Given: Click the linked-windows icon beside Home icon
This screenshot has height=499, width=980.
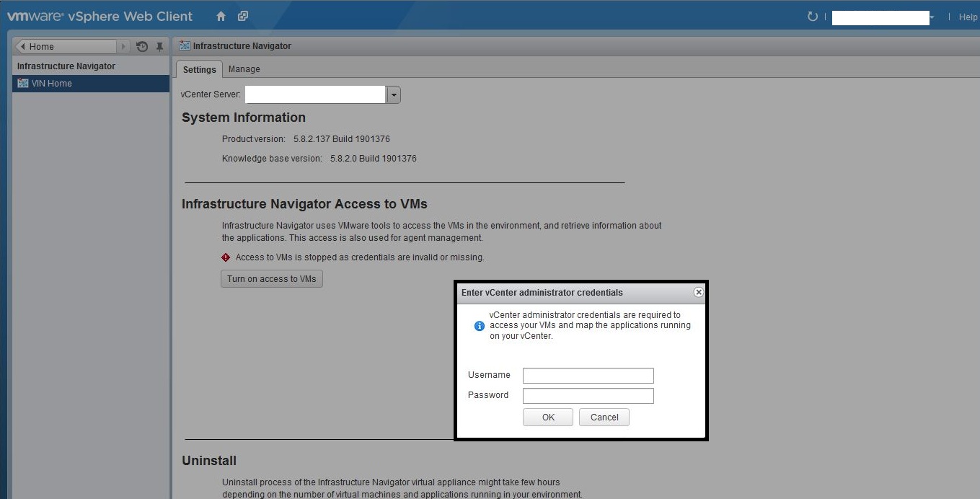Looking at the screenshot, I should [x=243, y=17].
